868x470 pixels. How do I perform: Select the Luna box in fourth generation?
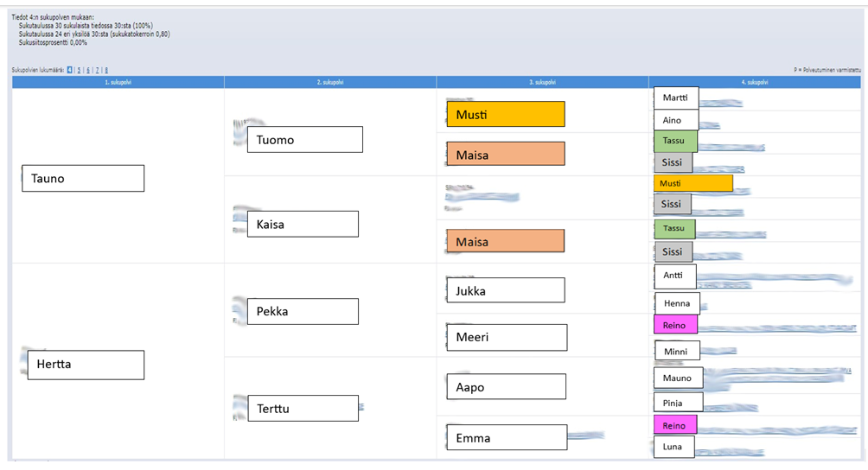674,446
